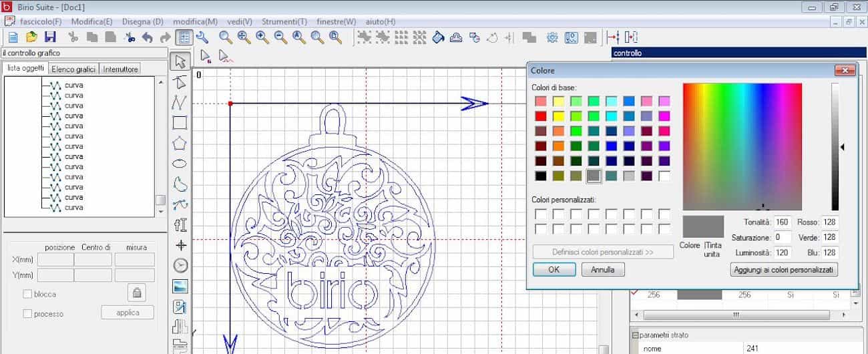
Task: Click Aggiungi ai colori personalizzati button
Action: tap(784, 270)
